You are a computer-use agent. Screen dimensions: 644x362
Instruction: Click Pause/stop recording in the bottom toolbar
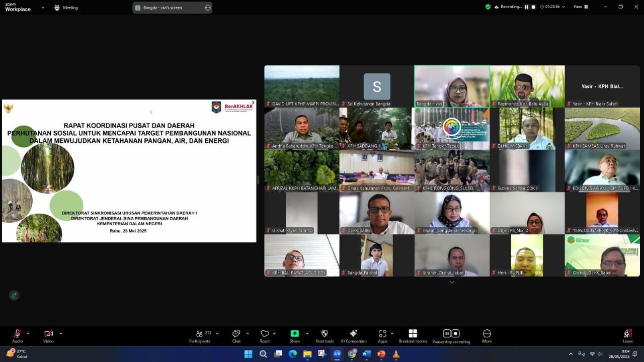(451, 334)
